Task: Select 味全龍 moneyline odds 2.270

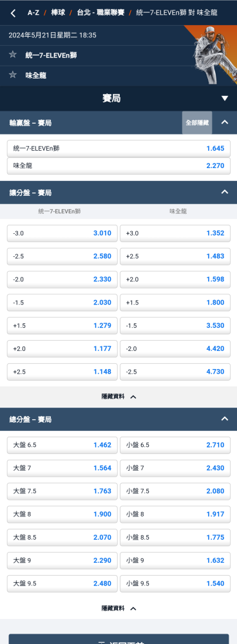Action: coord(118,166)
